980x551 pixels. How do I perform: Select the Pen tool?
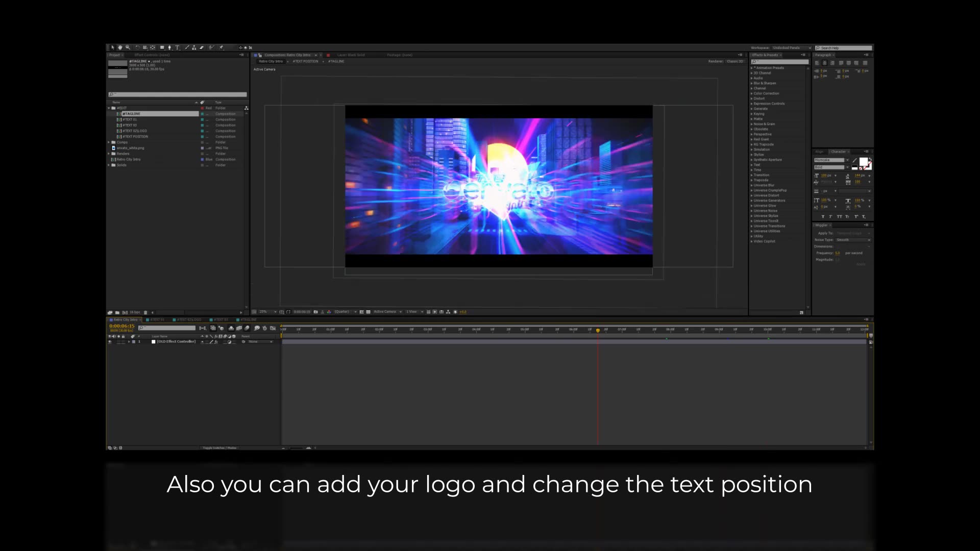pos(169,47)
